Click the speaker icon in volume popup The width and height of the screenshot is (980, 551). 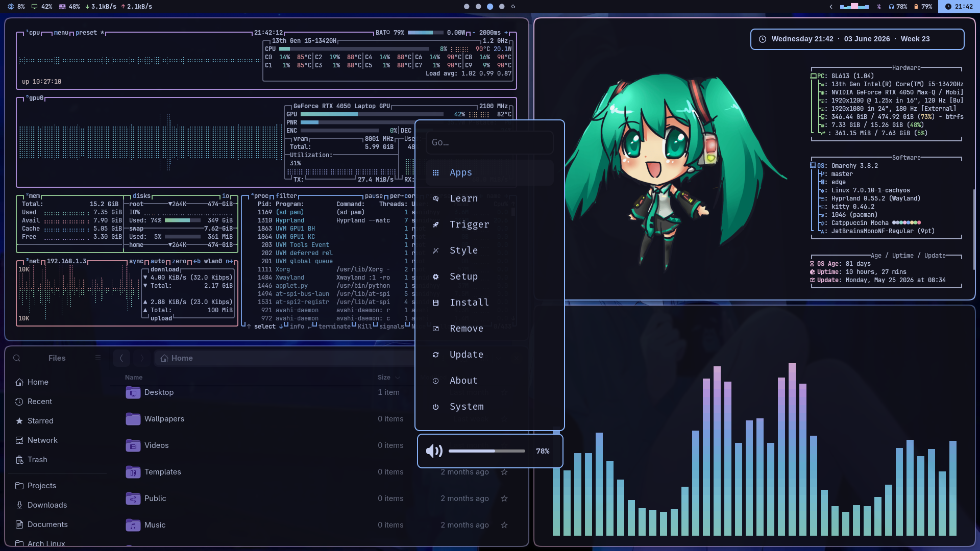pos(434,451)
